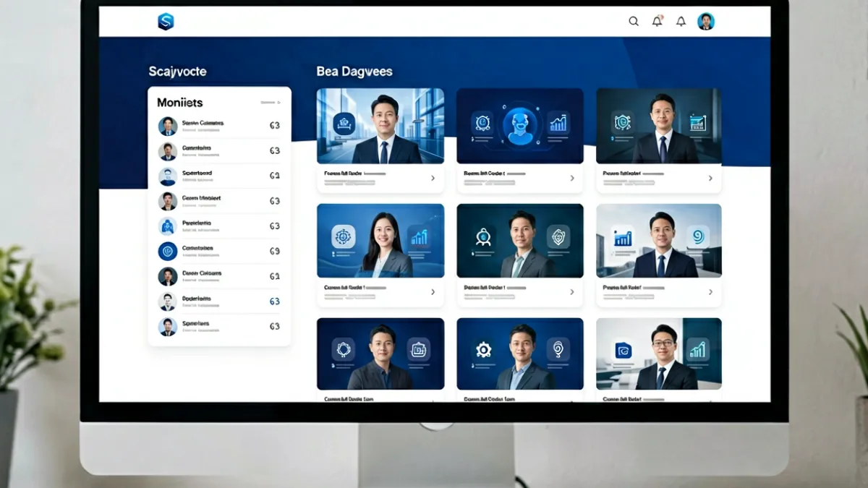The image size is (868, 488).
Task: Click the Moniiets panel title
Action: coord(180,103)
